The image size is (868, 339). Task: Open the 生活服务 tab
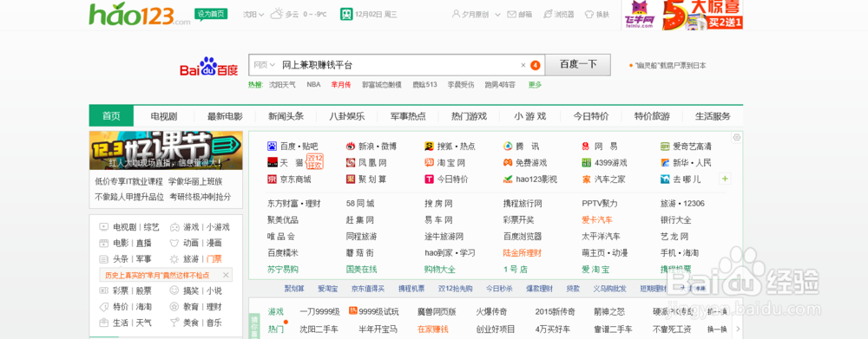tap(713, 116)
